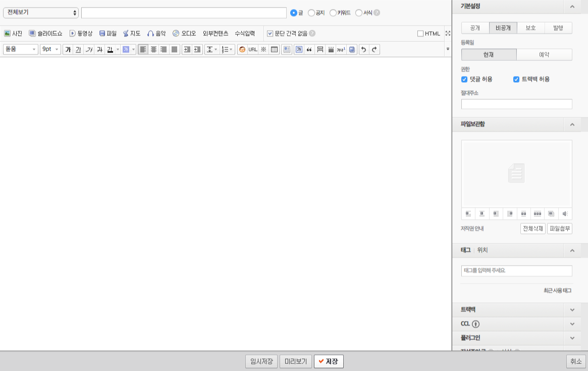Click 파일첨부 to attach file

pyautogui.click(x=560, y=228)
